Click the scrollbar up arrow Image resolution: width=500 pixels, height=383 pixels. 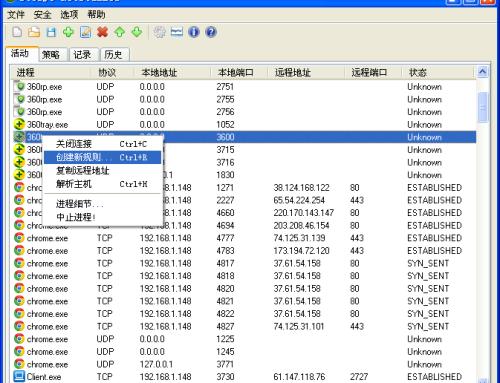tap(483, 72)
